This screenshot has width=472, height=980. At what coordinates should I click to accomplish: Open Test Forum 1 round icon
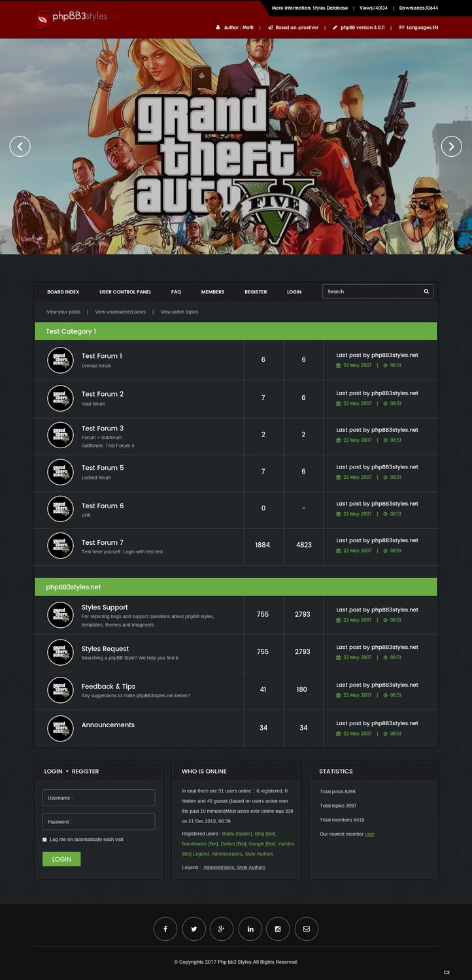[61, 360]
